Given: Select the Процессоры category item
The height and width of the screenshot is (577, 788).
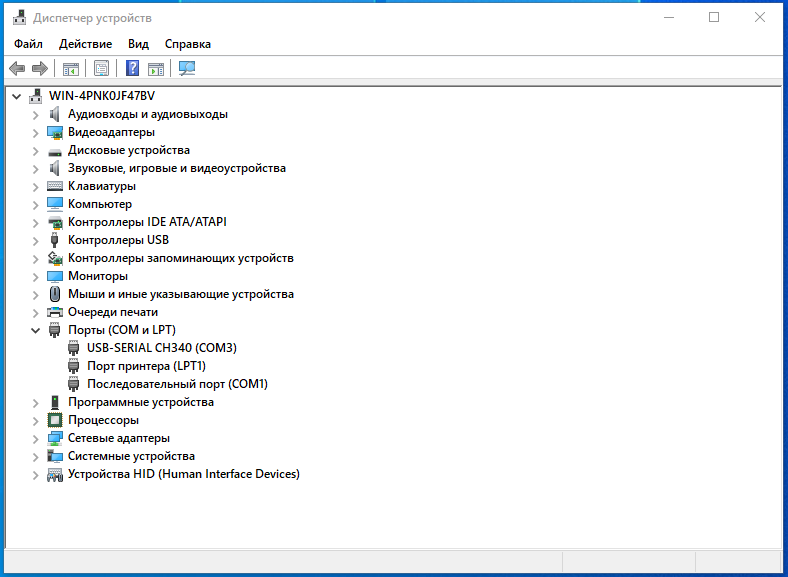Looking at the screenshot, I should tap(103, 420).
